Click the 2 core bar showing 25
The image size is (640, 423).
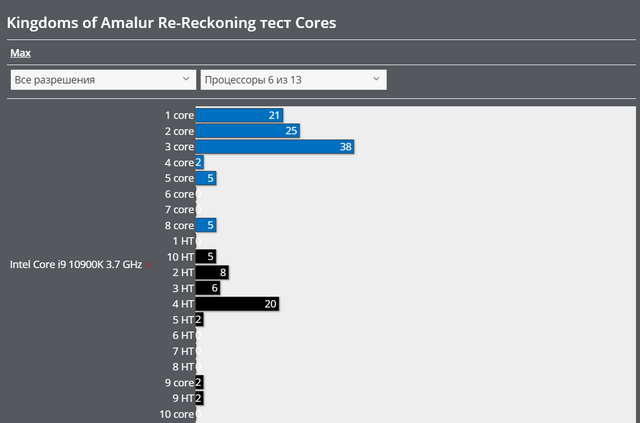[x=247, y=131]
